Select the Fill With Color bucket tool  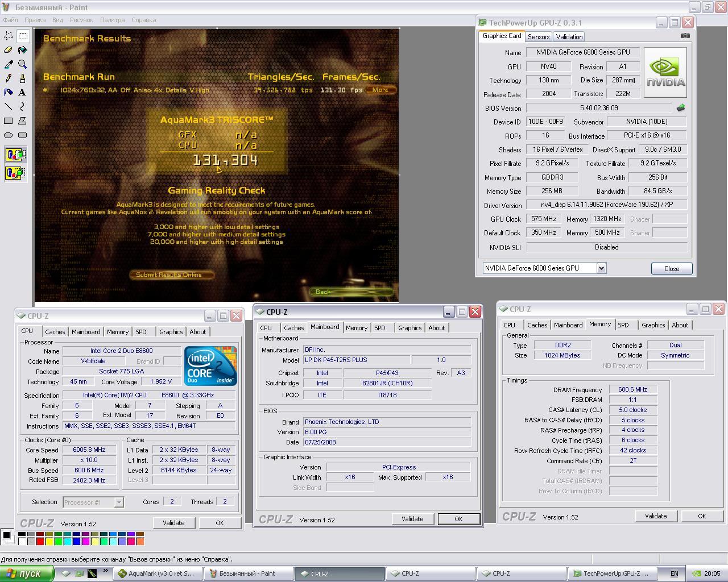point(23,50)
